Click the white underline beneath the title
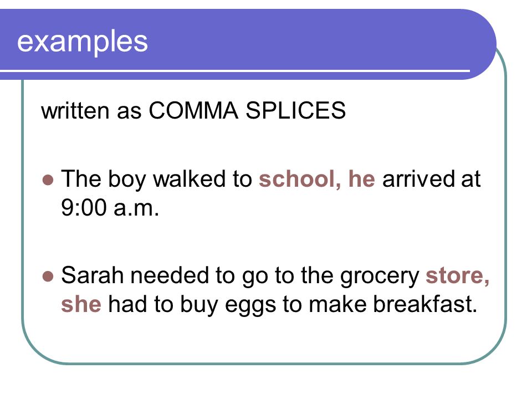Image resolution: width=532 pixels, height=399 pixels. point(235,71)
